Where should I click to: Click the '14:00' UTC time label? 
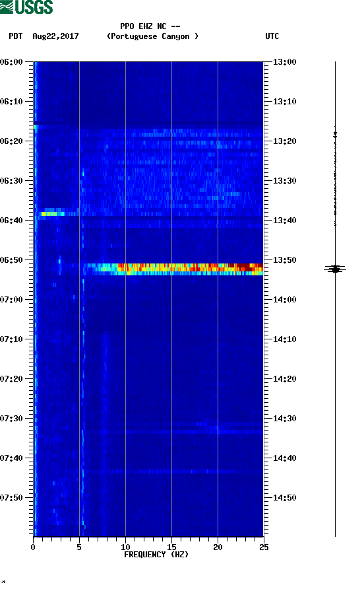click(284, 300)
